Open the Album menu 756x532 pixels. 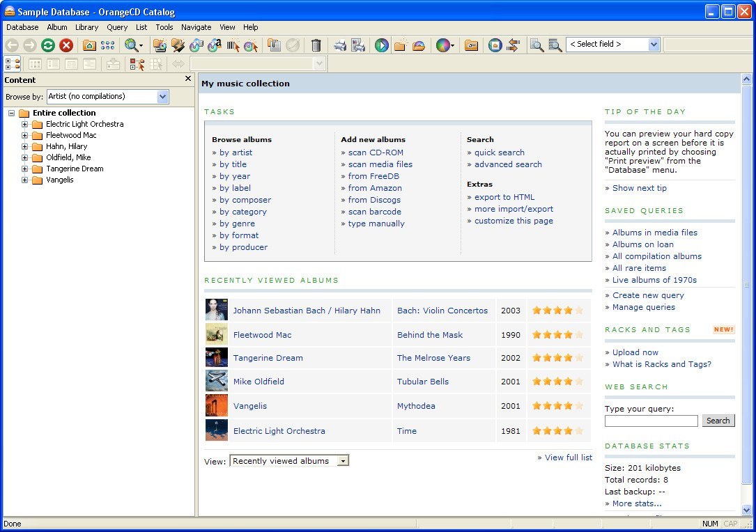point(57,27)
